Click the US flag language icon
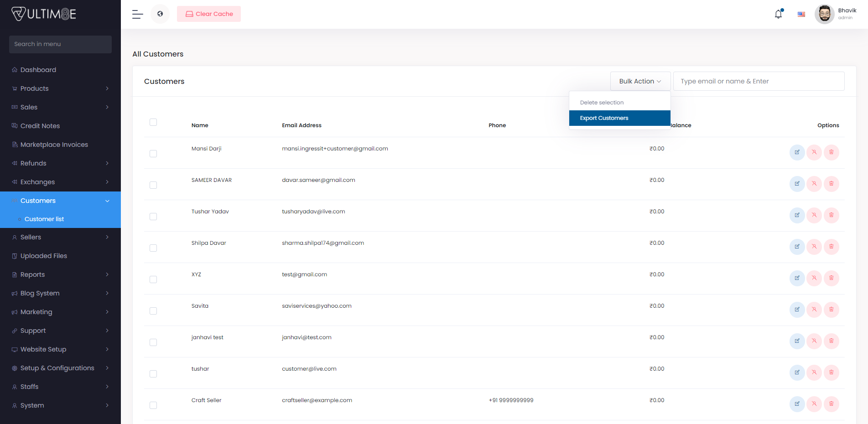Viewport: 868px width, 424px height. pyautogui.click(x=801, y=14)
